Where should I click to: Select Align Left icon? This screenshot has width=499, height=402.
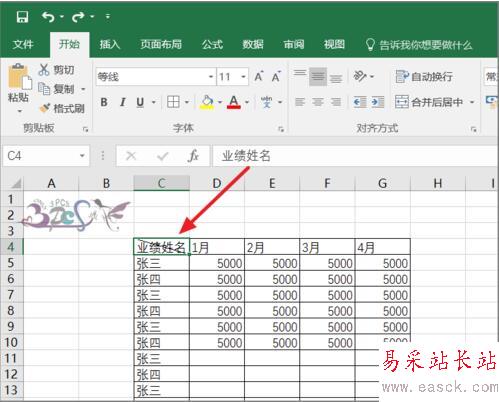coord(300,102)
